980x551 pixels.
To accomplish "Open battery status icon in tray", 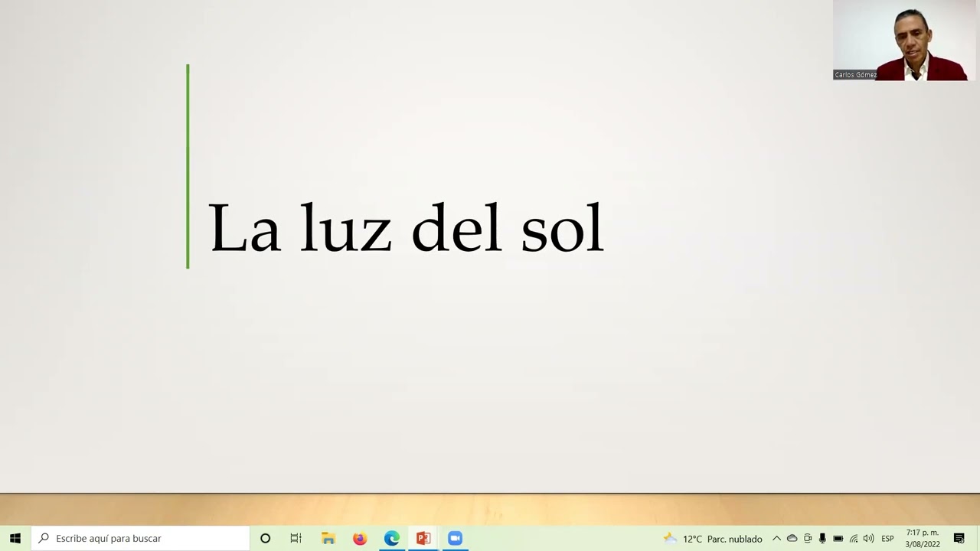I will tap(838, 539).
